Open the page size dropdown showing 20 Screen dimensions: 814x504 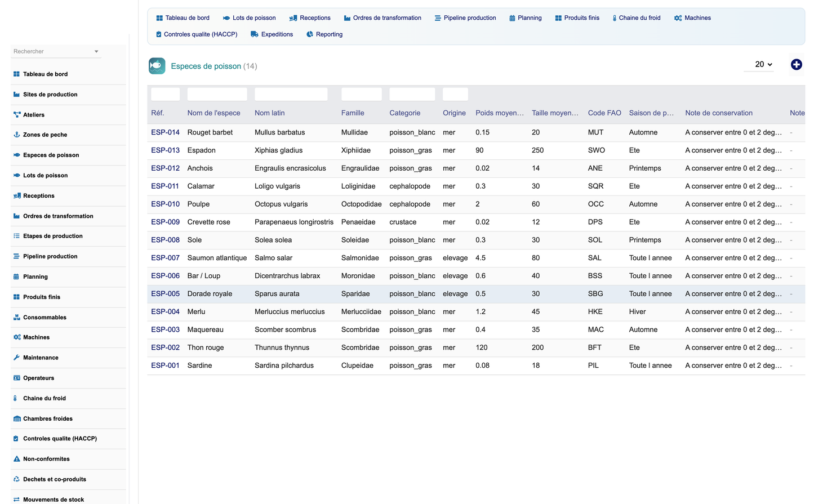763,64
